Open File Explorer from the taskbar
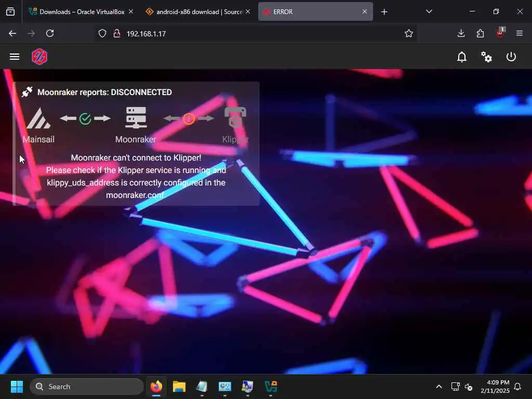Screen dimensions: 532x399 pos(179,387)
